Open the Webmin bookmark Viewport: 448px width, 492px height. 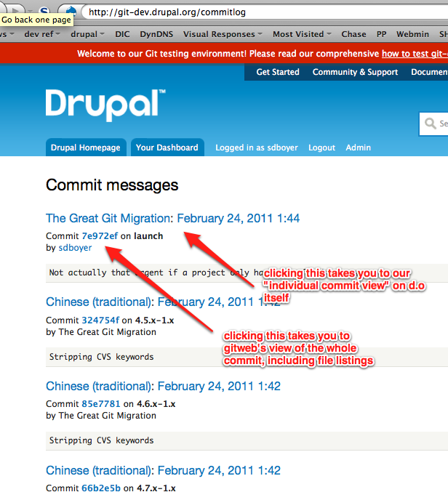pyautogui.click(x=412, y=34)
